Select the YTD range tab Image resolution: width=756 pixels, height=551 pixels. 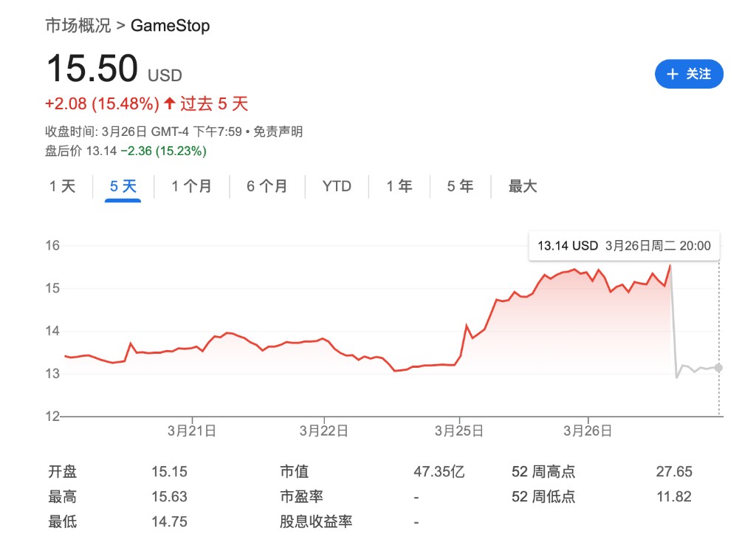[337, 186]
